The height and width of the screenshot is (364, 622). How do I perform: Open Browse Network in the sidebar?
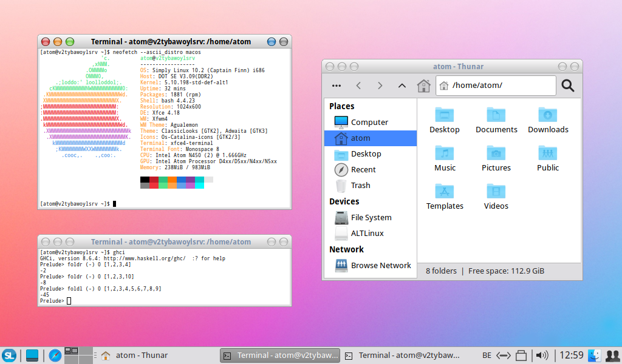371,266
